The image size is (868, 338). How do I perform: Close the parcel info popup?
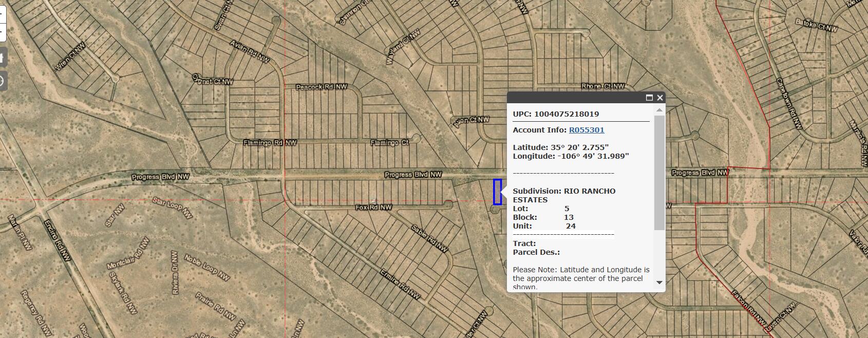click(x=660, y=98)
